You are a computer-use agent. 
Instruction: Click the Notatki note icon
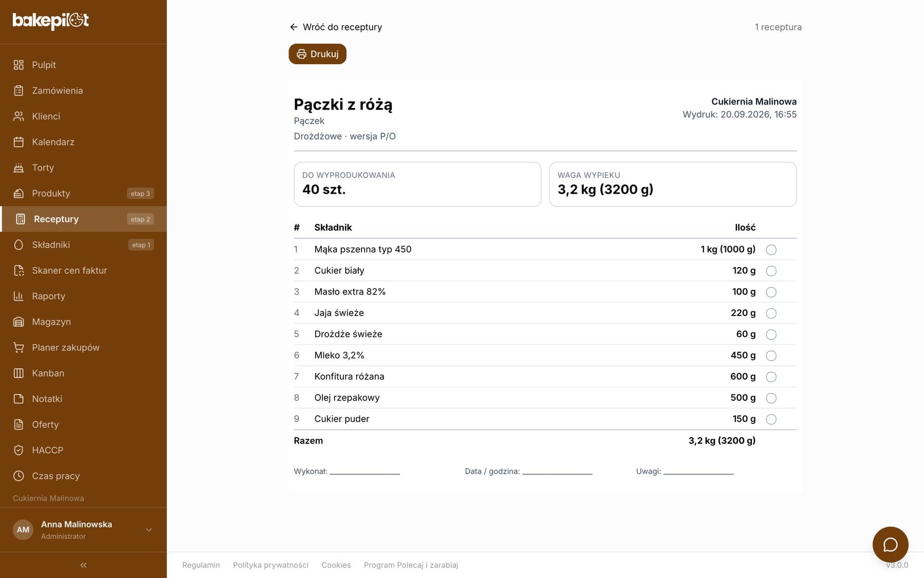click(x=18, y=399)
